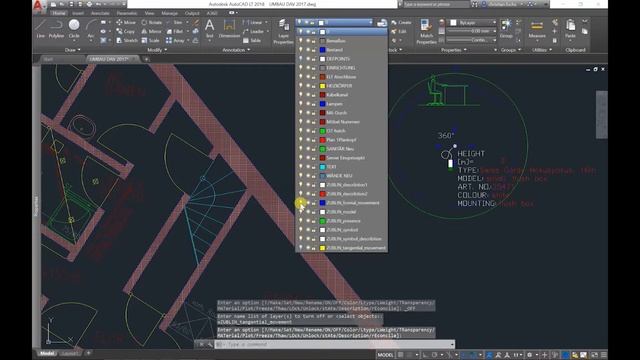Screen dimensions: 640x360
Task: Select the ZUBLIN_model layer row
Action: tap(341, 212)
